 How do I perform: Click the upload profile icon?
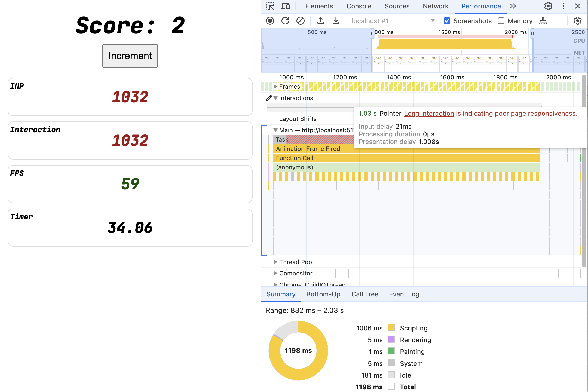(320, 21)
